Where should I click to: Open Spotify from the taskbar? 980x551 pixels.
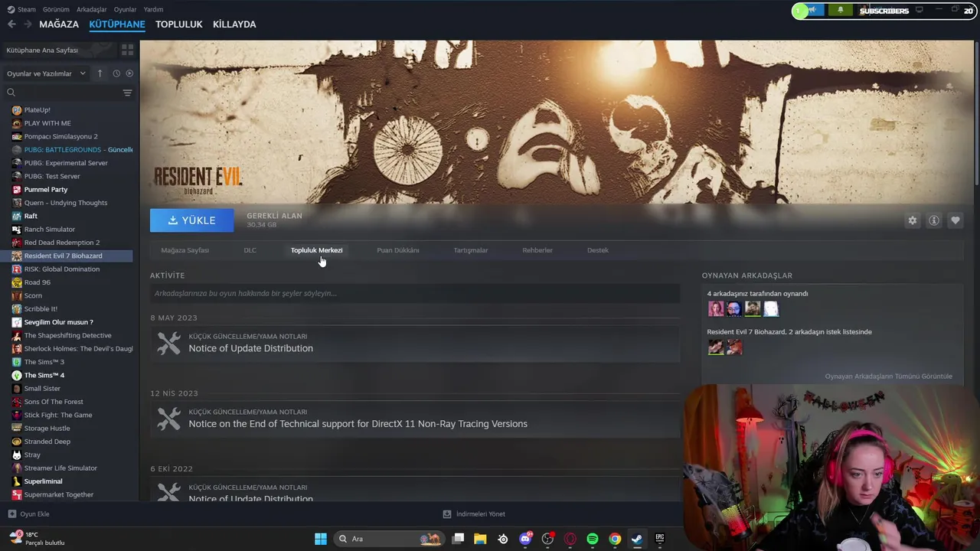pyautogui.click(x=593, y=539)
